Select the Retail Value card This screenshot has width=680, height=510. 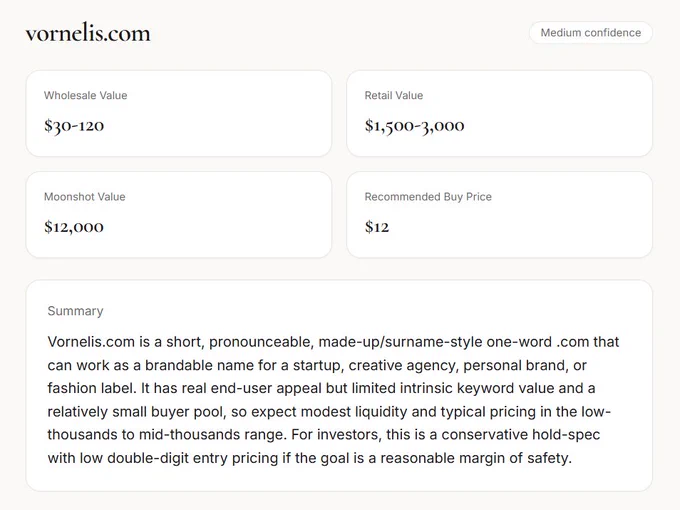[x=500, y=114]
